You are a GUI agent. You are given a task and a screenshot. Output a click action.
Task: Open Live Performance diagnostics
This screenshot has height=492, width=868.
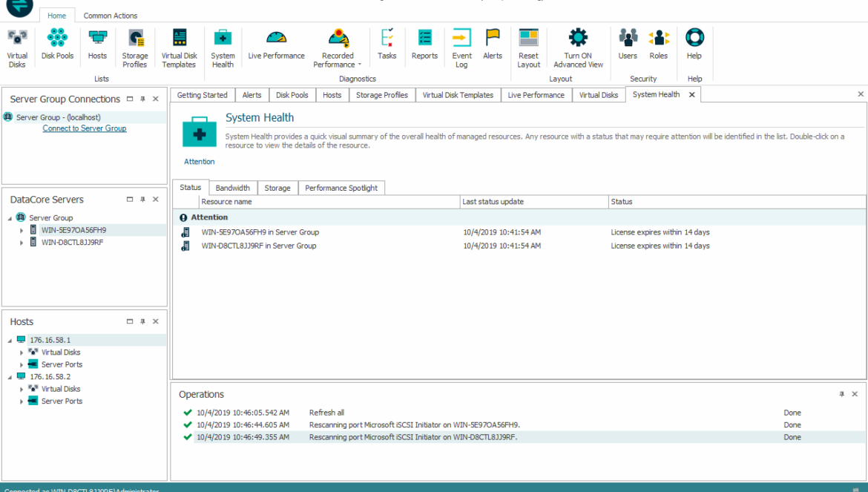[276, 45]
